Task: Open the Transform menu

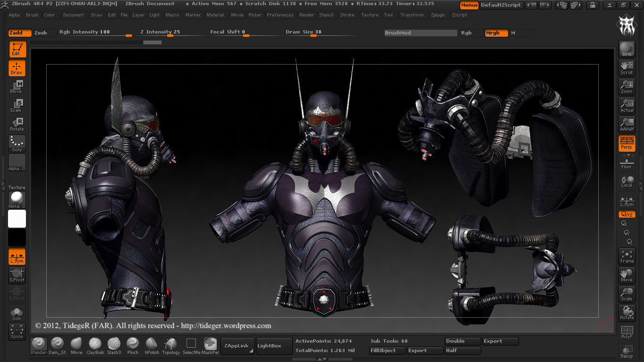Action: pyautogui.click(x=412, y=15)
